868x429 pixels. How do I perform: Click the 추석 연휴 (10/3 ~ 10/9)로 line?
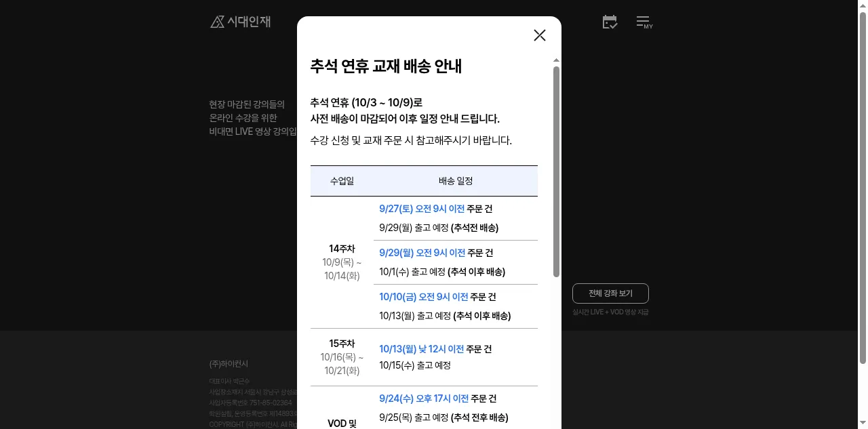(366, 102)
